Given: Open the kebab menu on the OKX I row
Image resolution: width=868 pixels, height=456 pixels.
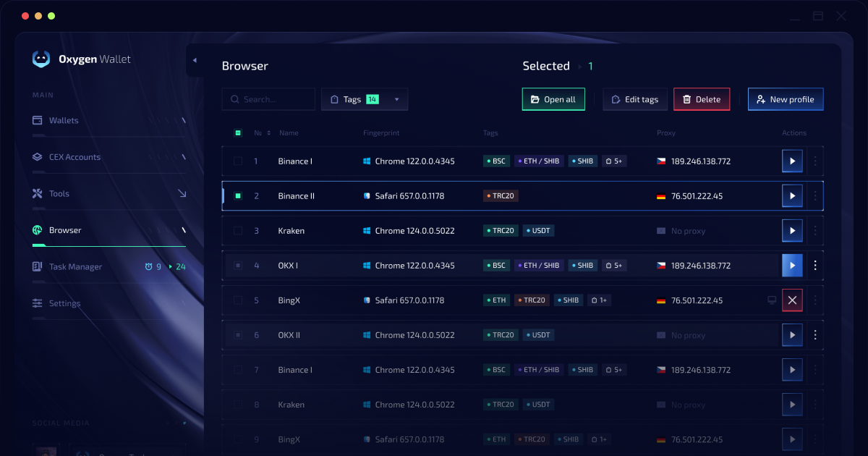Looking at the screenshot, I should pyautogui.click(x=814, y=265).
